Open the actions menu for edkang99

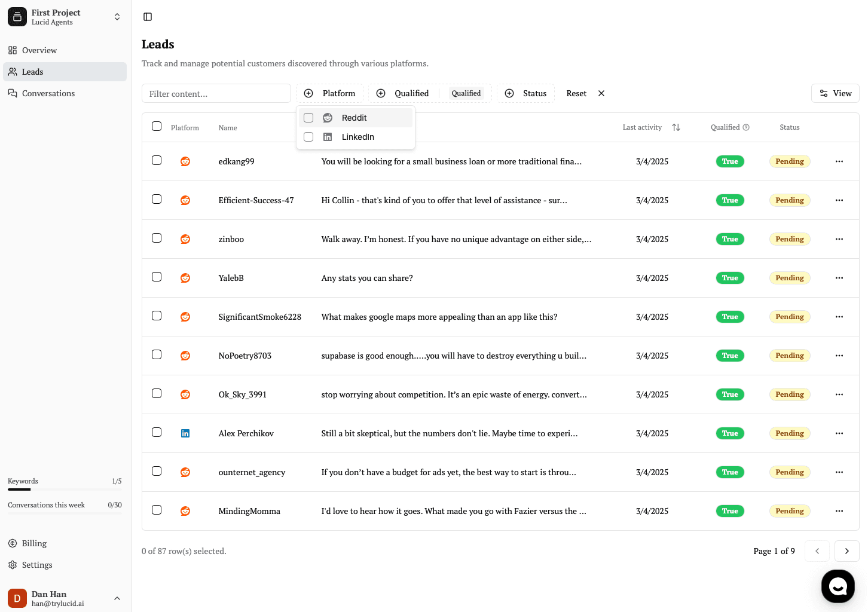[839, 161]
